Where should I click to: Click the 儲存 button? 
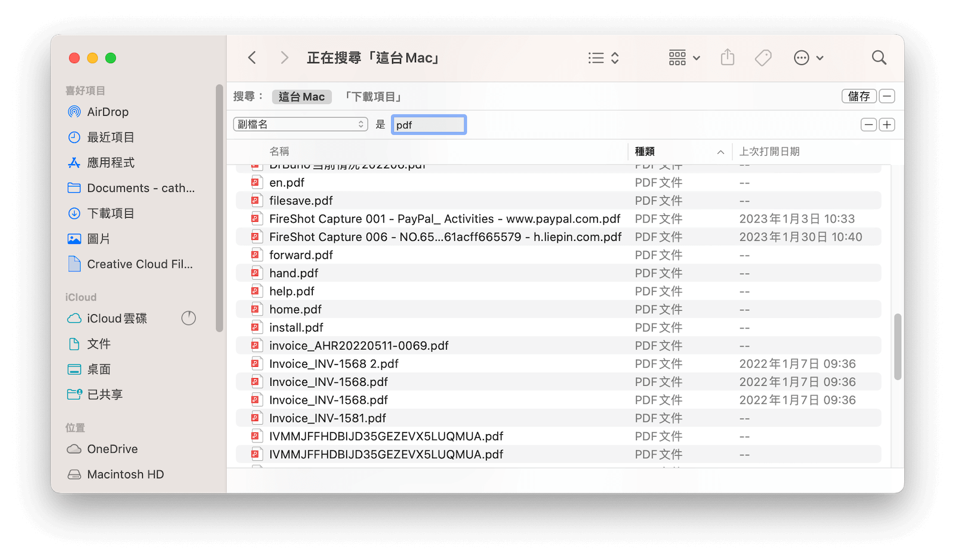click(859, 96)
